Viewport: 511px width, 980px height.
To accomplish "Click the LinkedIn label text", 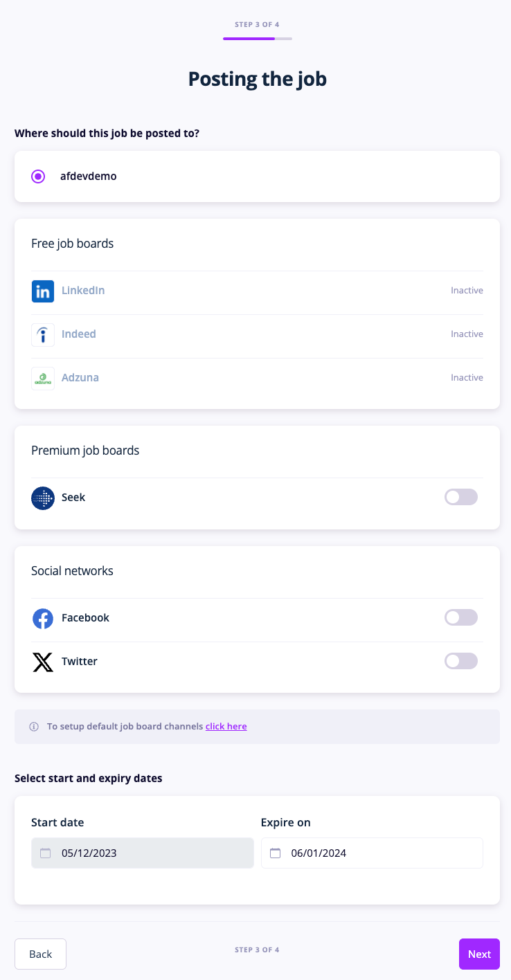I will coord(82,291).
